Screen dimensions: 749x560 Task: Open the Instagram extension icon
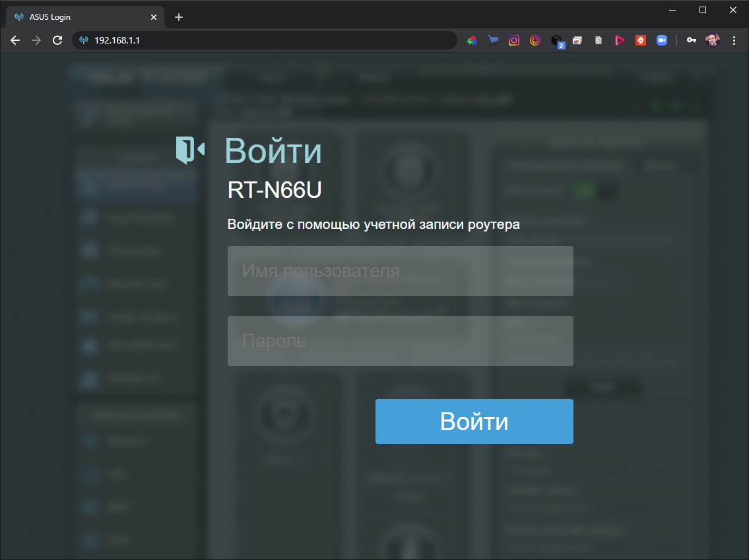pyautogui.click(x=514, y=41)
